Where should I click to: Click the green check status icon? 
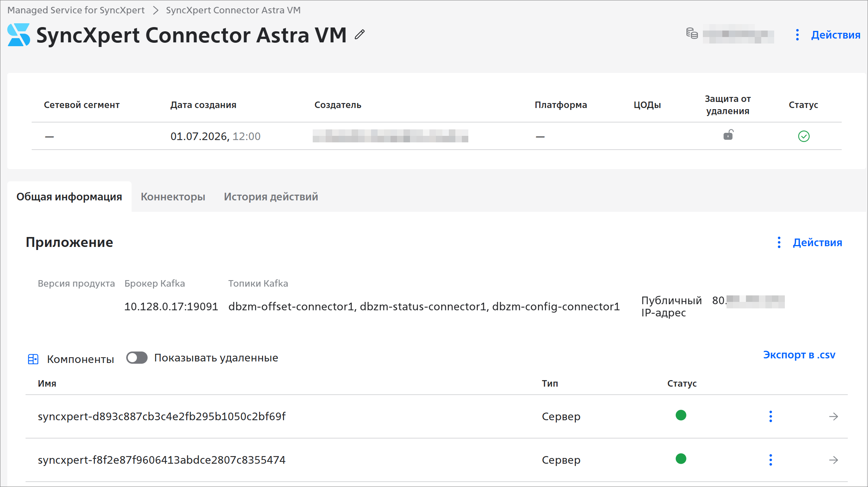pos(804,136)
